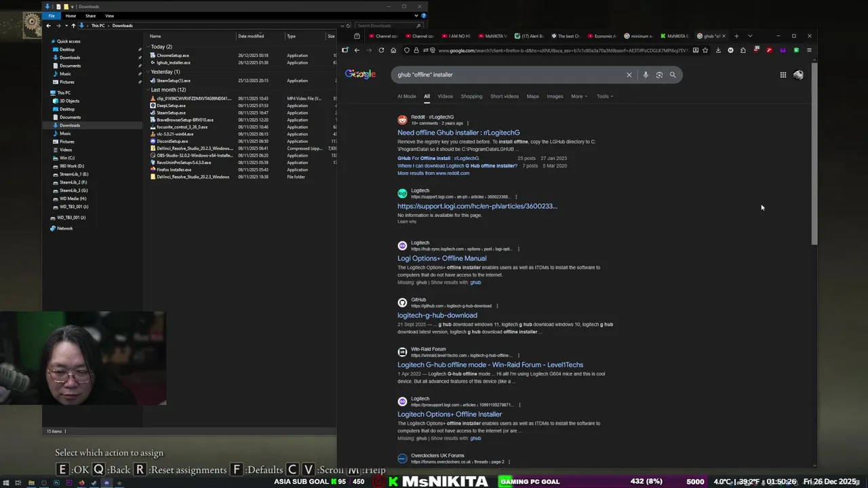868x488 pixels.
Task: Click More results from www.reddit.com
Action: click(x=433, y=174)
